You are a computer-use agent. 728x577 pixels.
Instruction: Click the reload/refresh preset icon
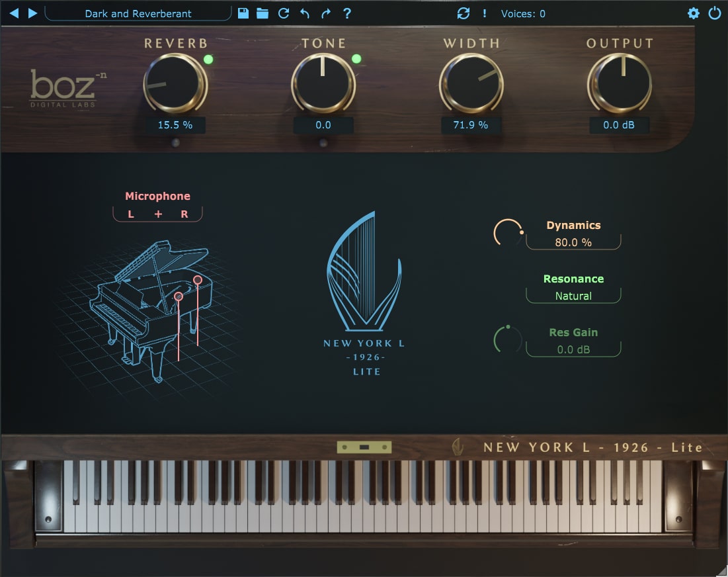click(x=283, y=13)
